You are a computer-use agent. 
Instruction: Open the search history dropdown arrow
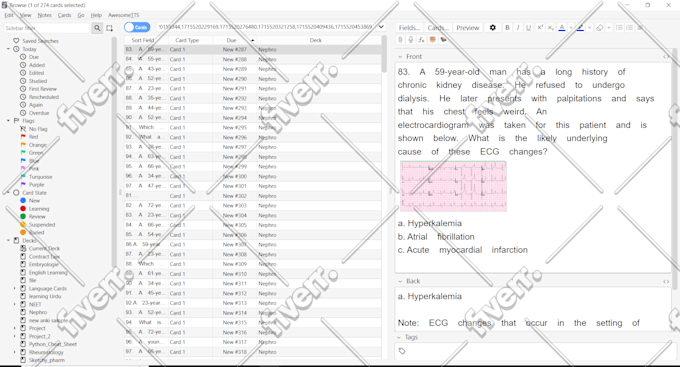pos(381,27)
